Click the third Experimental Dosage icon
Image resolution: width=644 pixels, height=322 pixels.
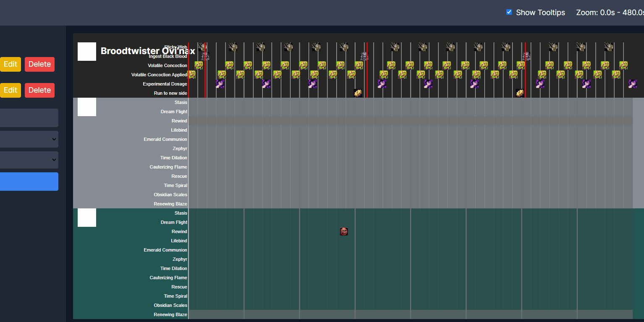click(312, 84)
